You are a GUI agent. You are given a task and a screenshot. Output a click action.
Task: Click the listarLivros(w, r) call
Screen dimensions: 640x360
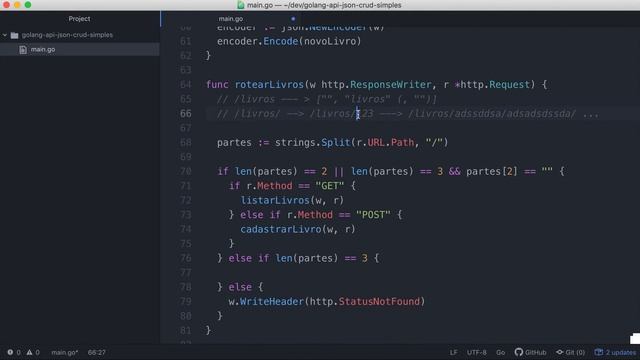[x=292, y=200]
